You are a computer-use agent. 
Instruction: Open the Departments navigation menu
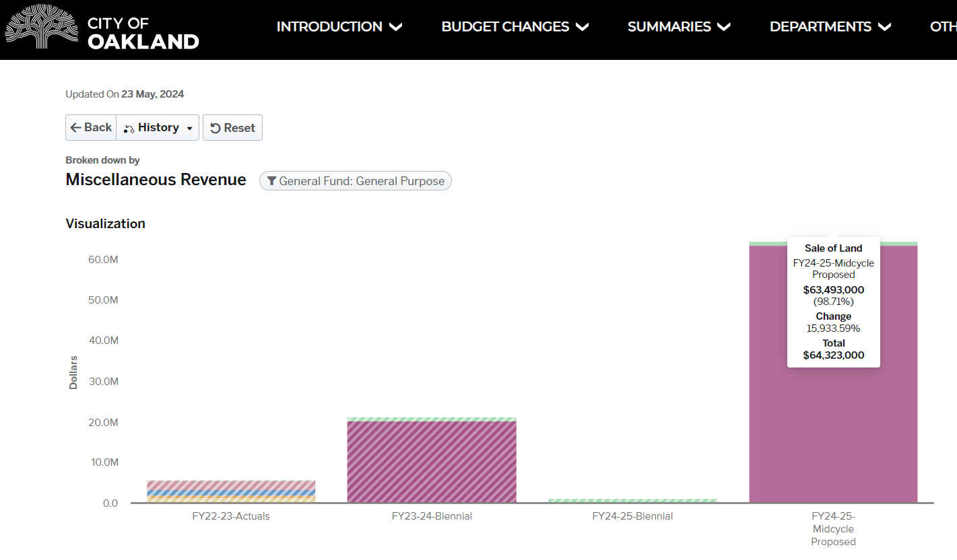820,27
